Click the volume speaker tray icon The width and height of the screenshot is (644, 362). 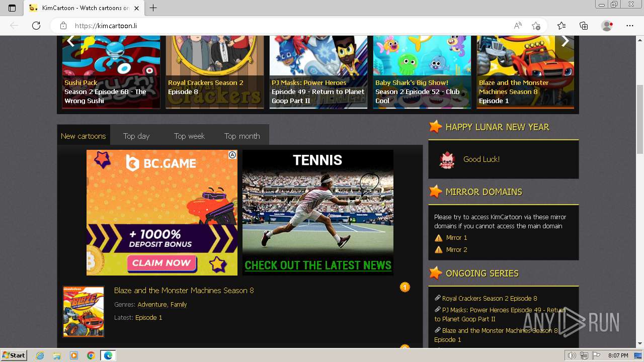(x=572, y=355)
